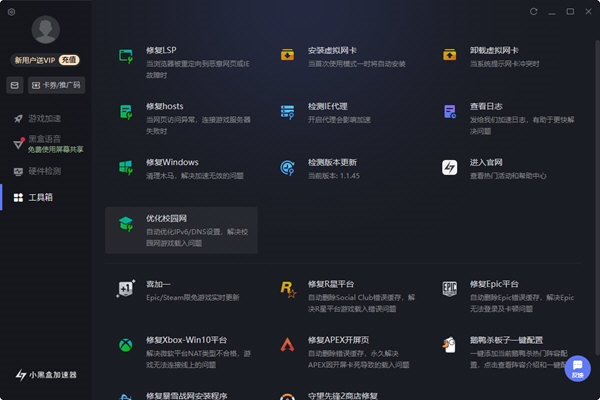Click the 卡券/推广码 button
Screen dimensions: 600x400
(56, 86)
